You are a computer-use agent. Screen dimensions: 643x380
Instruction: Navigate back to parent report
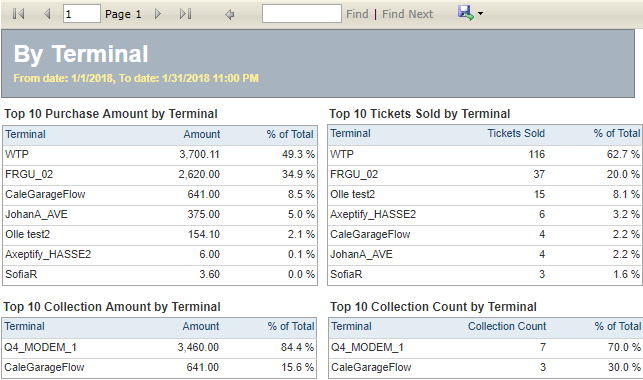[230, 14]
